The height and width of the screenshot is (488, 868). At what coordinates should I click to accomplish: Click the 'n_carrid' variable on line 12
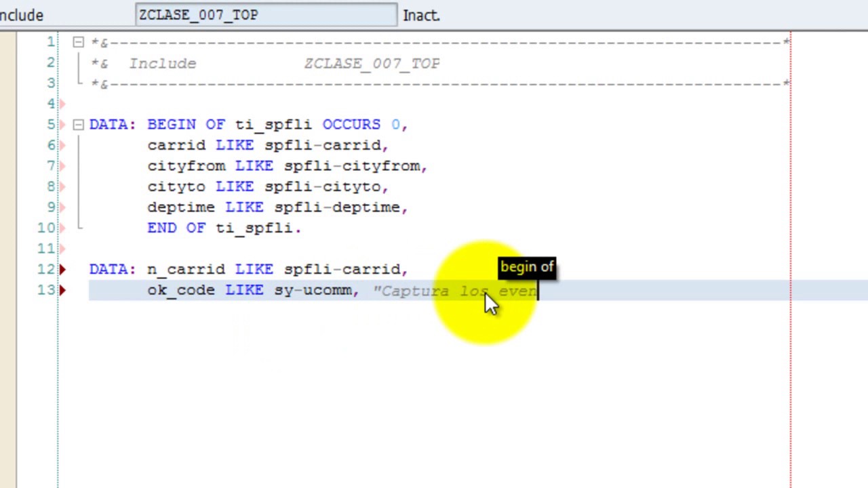click(186, 270)
